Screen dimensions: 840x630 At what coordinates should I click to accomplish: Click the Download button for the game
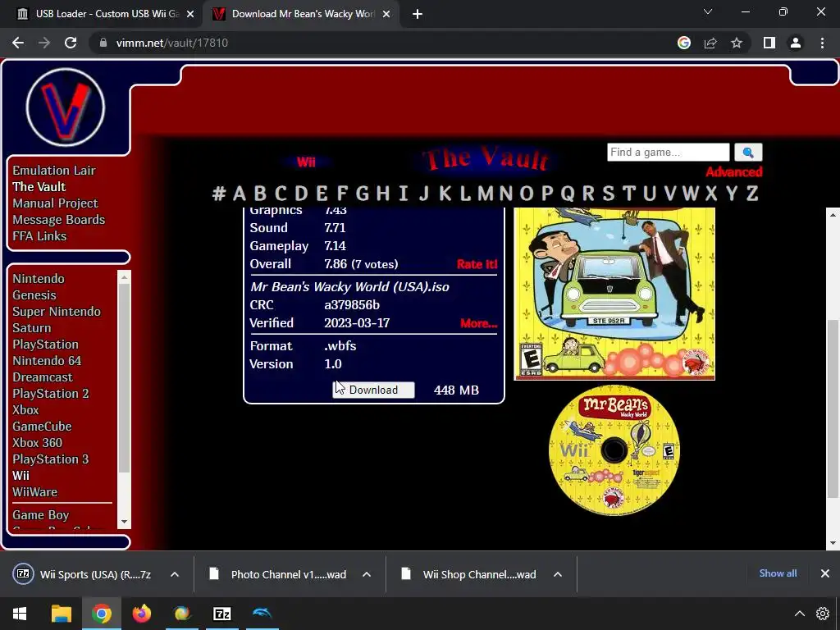coord(373,390)
